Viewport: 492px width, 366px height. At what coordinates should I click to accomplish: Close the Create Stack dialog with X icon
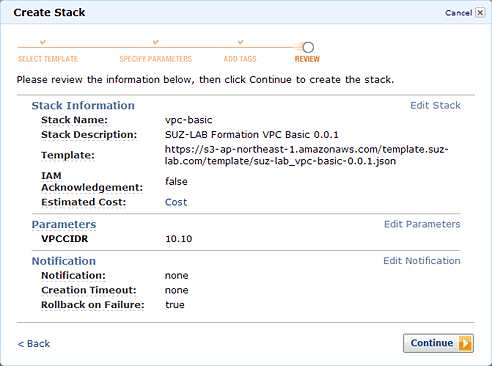tap(480, 13)
